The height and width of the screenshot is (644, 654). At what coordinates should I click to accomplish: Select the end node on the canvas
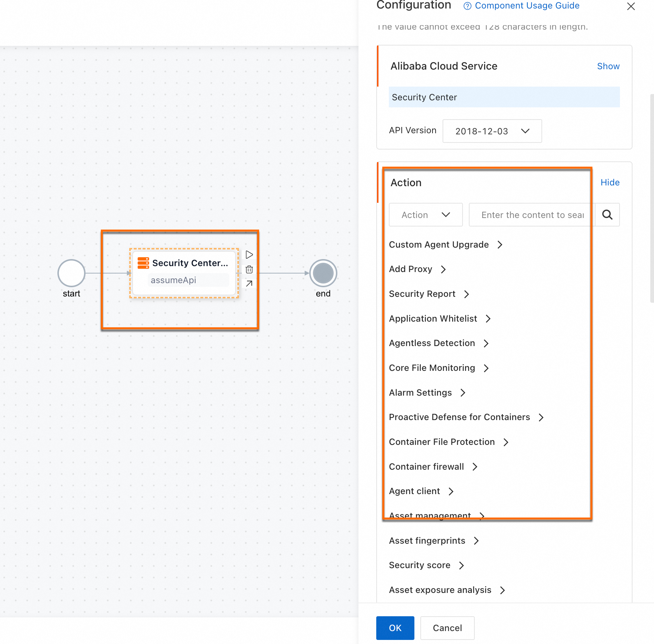(323, 273)
